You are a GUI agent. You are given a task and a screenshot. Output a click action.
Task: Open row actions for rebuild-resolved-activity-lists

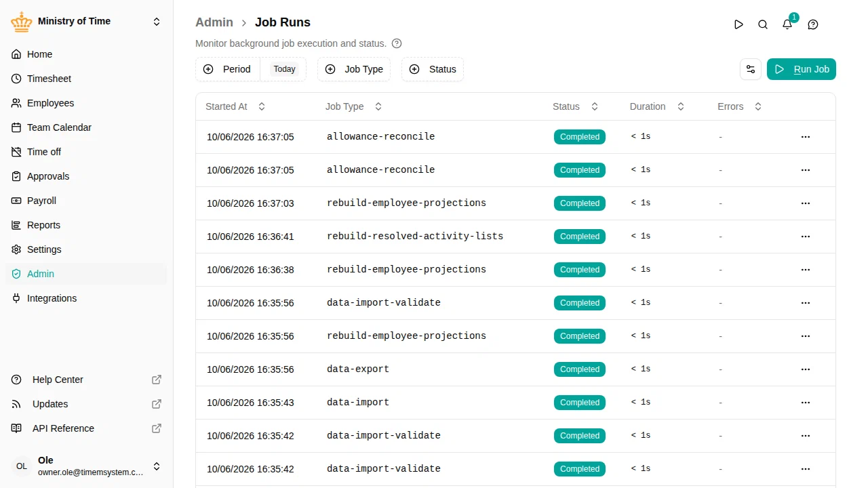pos(806,237)
